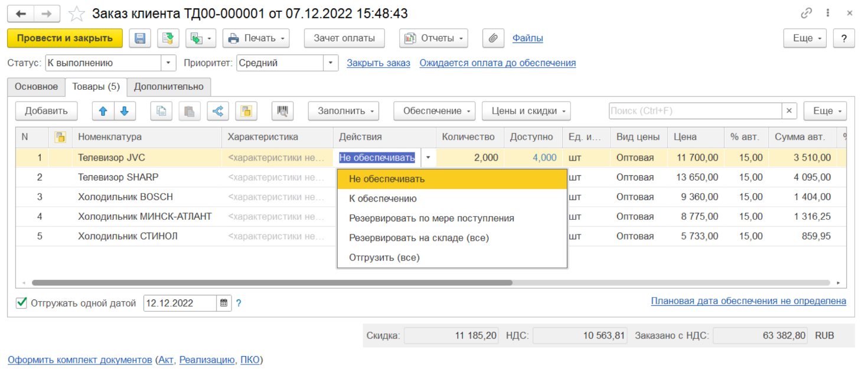Toggle 'Отгружать одной датой' checkbox

[x=22, y=303]
